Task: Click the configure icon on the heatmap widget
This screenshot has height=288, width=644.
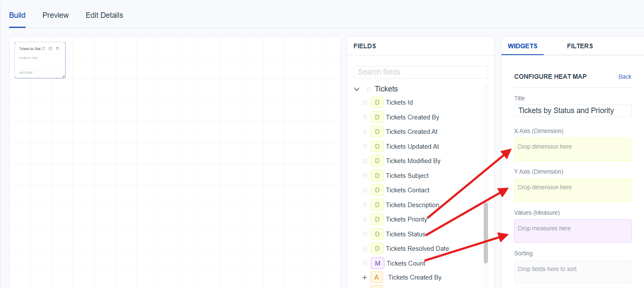Action: (51, 49)
